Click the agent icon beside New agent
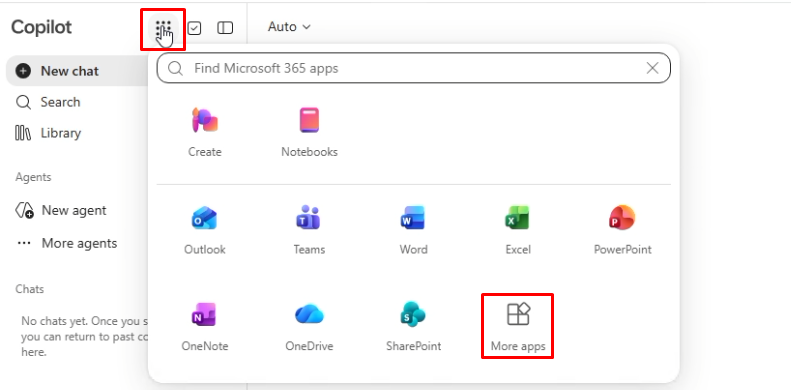Viewport: 791px width, 390px height. click(24, 210)
